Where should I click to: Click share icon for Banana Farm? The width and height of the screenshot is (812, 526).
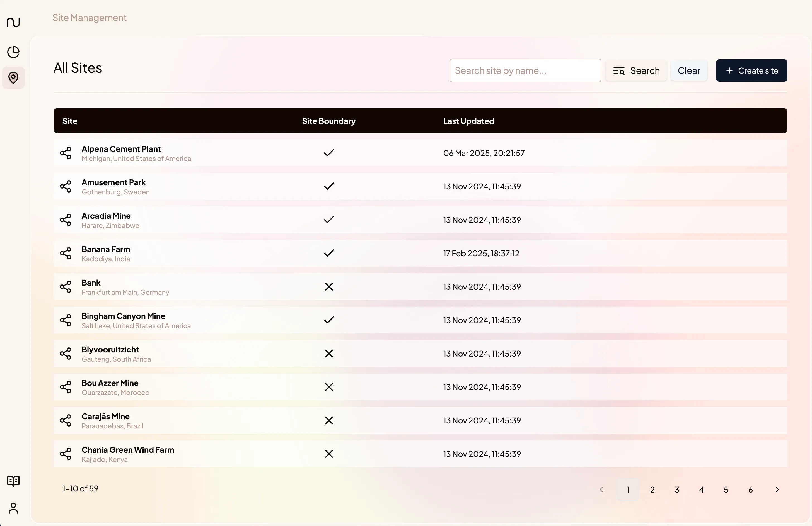click(66, 253)
